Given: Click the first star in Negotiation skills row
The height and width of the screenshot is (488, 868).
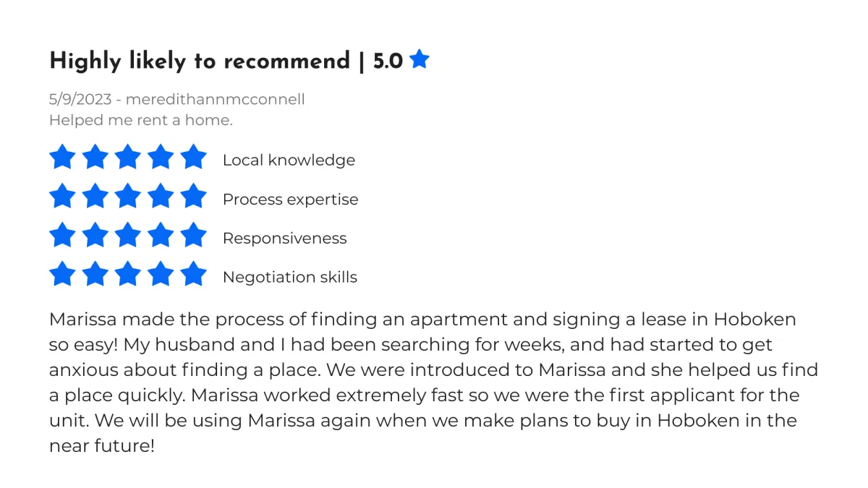Looking at the screenshot, I should pos(62,274).
